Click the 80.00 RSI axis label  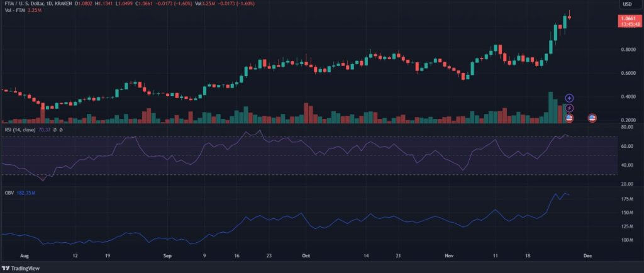coord(627,127)
